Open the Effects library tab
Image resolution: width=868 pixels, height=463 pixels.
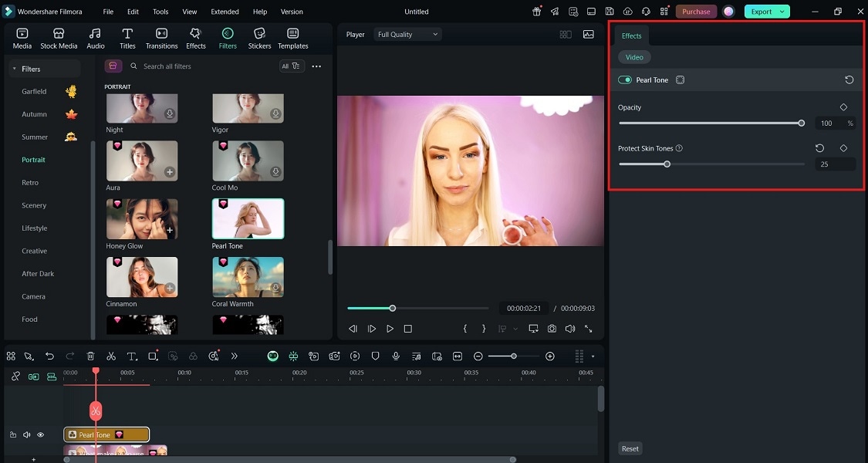pos(195,39)
